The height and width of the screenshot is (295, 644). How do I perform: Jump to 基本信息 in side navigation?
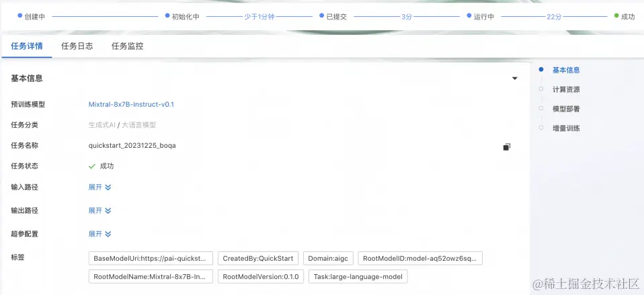coord(566,70)
